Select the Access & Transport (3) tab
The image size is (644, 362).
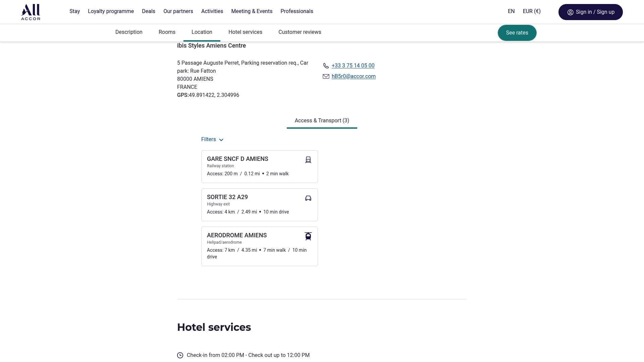click(322, 121)
